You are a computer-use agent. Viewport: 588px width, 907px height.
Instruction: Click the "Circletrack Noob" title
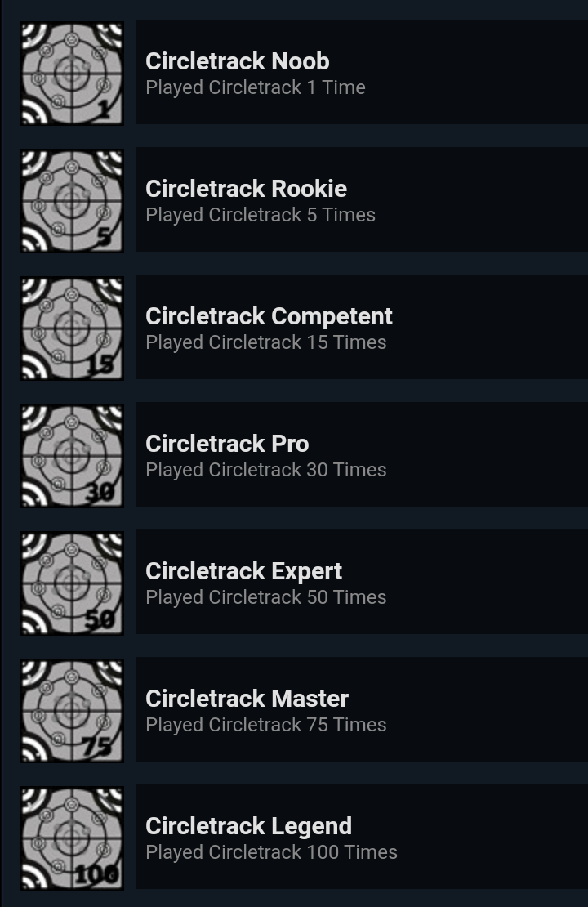tap(237, 61)
